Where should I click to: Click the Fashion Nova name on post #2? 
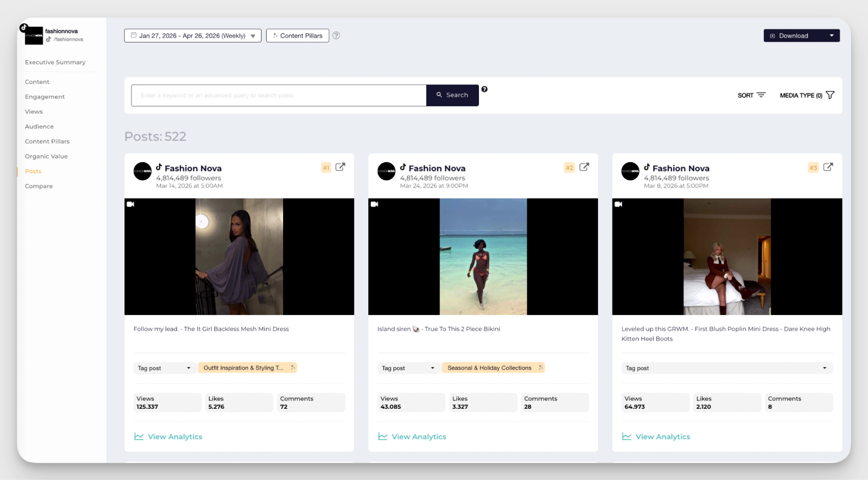[x=437, y=168]
